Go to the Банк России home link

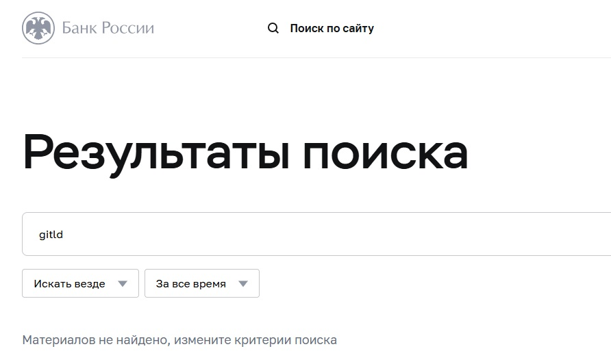(88, 28)
